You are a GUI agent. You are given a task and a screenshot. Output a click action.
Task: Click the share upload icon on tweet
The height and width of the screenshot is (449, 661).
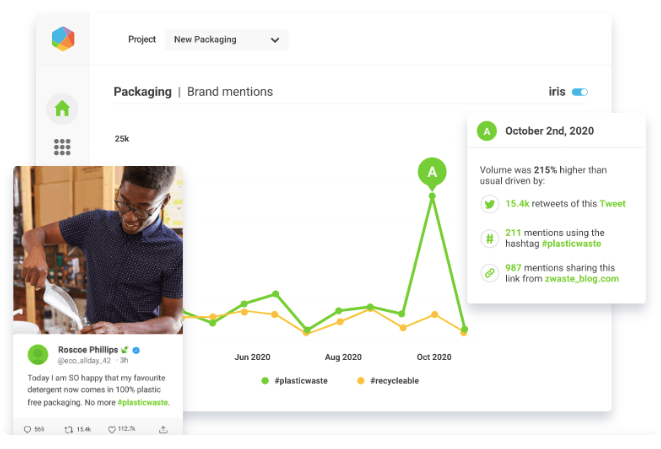(163, 429)
